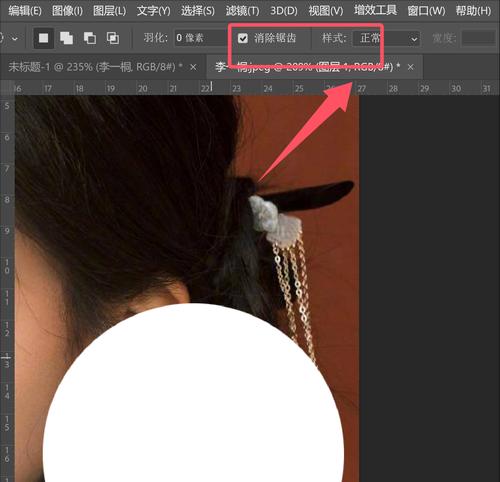This screenshot has height=482, width=500.
Task: Select the New Selection mode icon
Action: coord(44,38)
